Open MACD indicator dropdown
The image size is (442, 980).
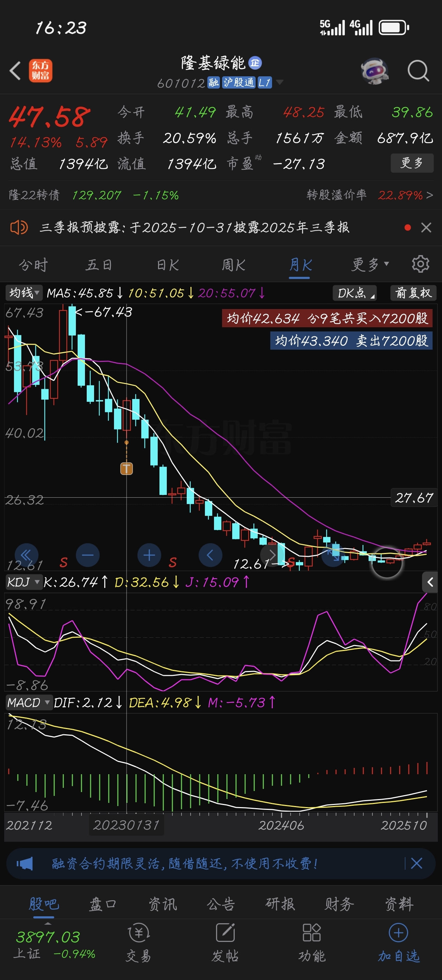(x=29, y=702)
